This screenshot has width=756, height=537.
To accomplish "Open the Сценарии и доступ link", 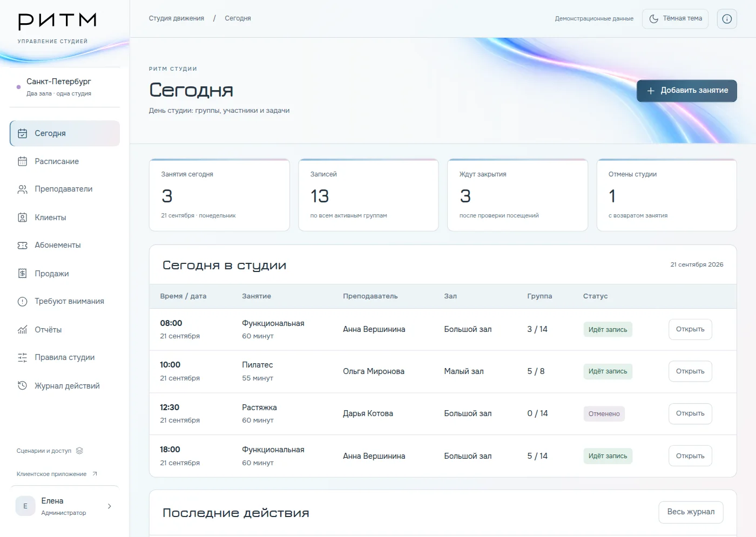I will pos(50,451).
